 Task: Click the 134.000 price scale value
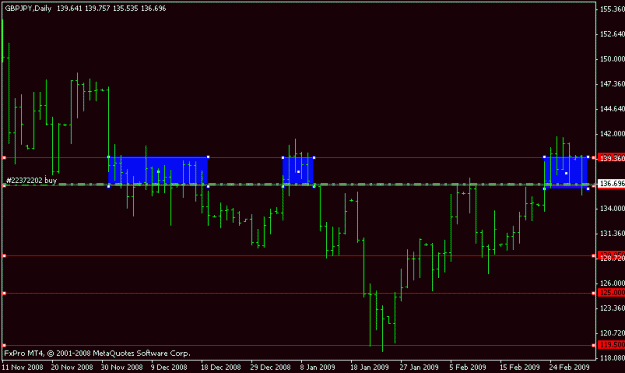[x=612, y=208]
